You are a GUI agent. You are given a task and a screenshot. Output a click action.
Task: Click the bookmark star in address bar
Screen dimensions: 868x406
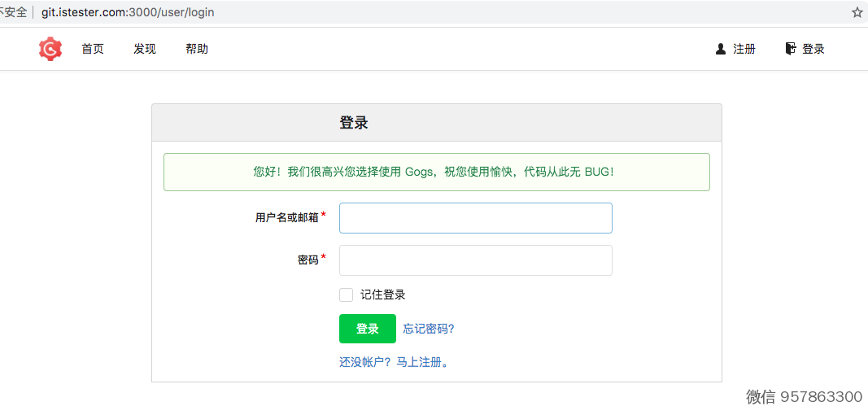click(857, 13)
